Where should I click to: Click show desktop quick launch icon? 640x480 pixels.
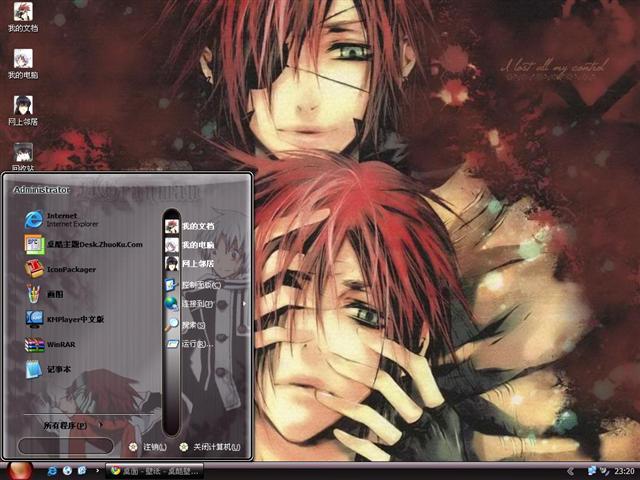point(82,471)
